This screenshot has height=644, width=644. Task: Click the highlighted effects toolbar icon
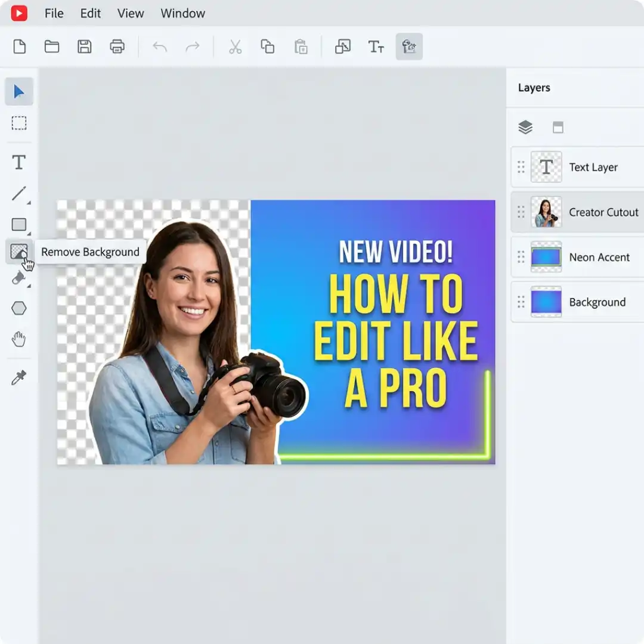[409, 47]
